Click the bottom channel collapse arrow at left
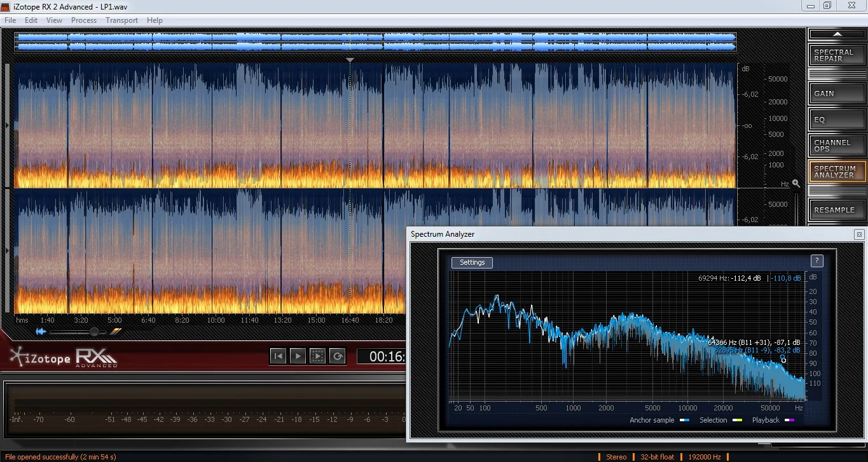Screen dimensions: 868x462 (8, 251)
